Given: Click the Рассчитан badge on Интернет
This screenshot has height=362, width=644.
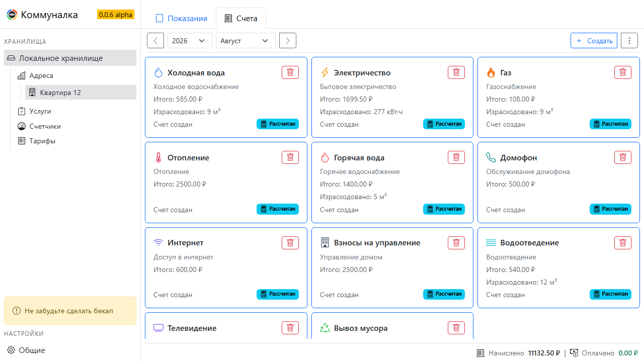Looking at the screenshot, I should [x=278, y=294].
